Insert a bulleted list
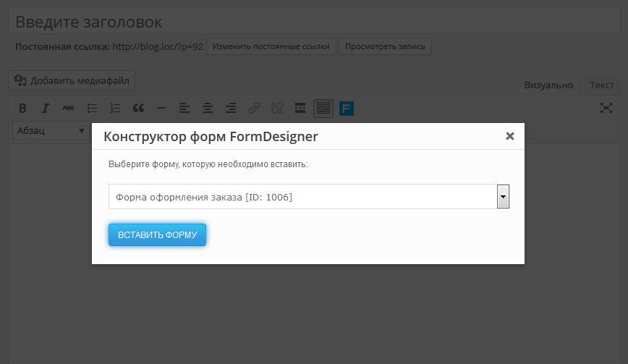This screenshot has height=364, width=628. click(92, 108)
